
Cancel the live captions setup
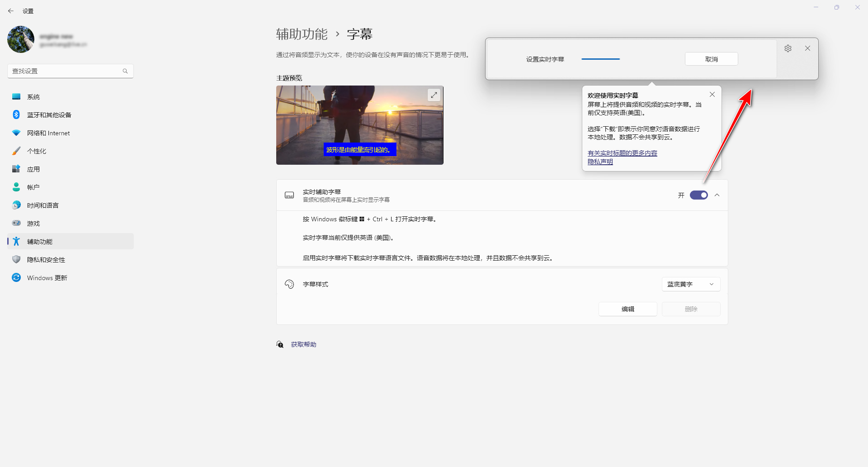(x=711, y=59)
